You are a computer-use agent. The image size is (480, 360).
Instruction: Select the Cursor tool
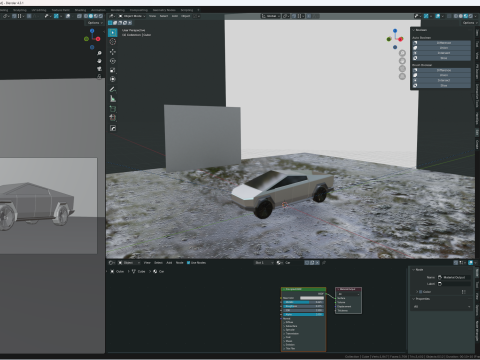(113, 42)
